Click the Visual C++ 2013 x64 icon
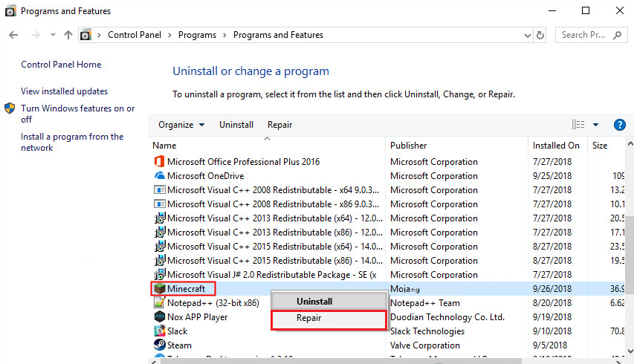 click(160, 218)
